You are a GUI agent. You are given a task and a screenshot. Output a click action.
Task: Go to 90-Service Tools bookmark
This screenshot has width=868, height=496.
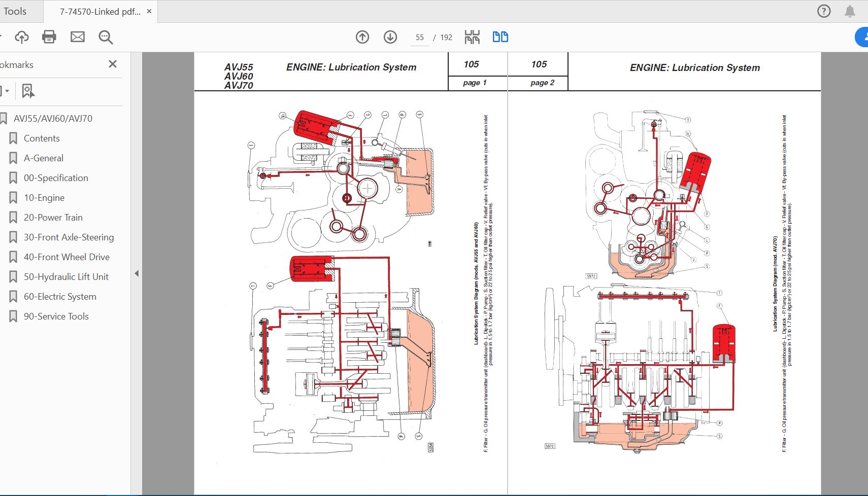pos(56,316)
